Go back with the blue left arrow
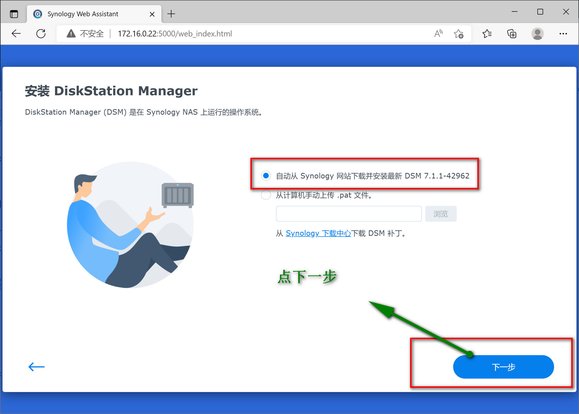The width and height of the screenshot is (579, 414). (37, 366)
